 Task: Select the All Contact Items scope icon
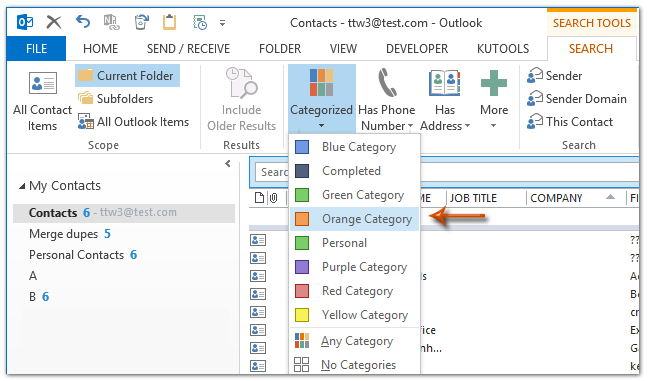43,83
